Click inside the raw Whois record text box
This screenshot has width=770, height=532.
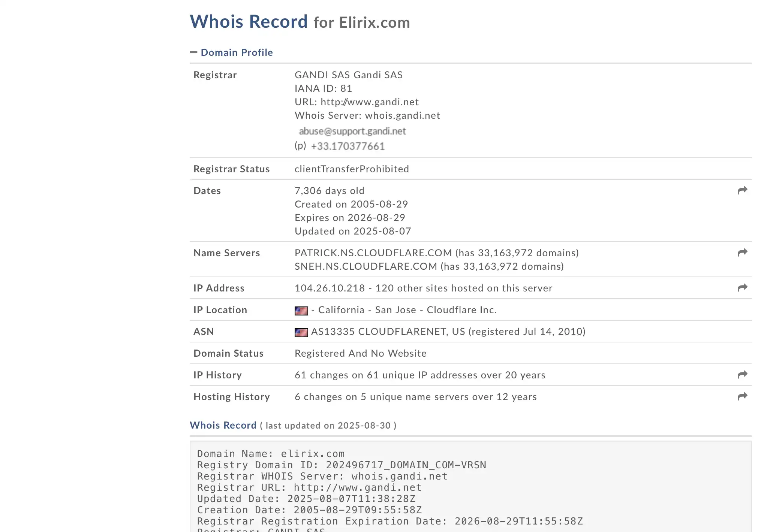[470, 486]
